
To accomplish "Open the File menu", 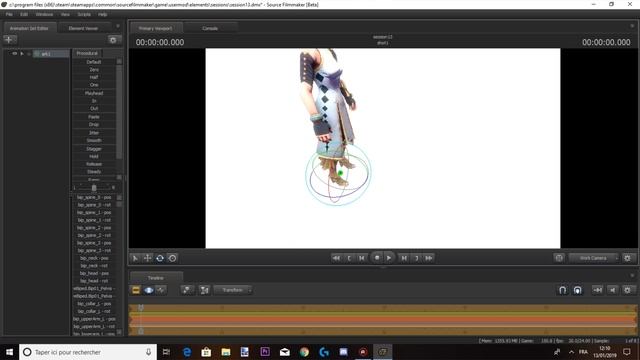I will tap(9, 14).
